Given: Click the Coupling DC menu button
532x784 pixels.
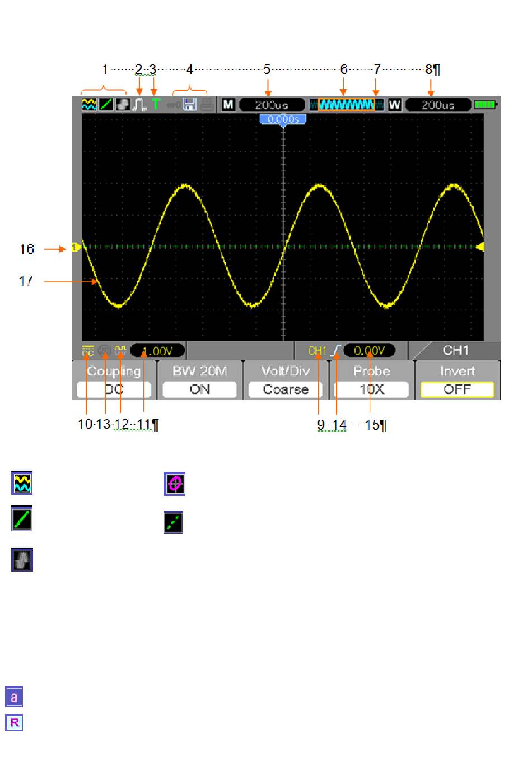Looking at the screenshot, I should pos(114,380).
